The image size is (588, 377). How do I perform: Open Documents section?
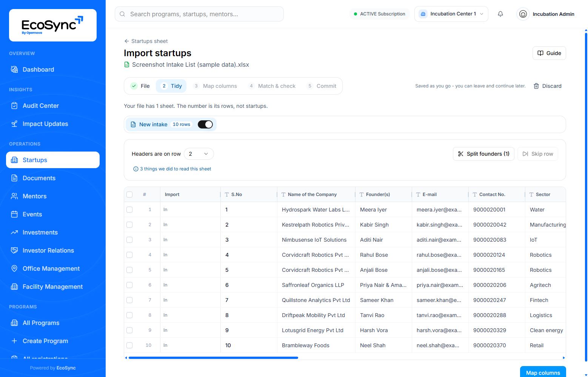(53, 178)
